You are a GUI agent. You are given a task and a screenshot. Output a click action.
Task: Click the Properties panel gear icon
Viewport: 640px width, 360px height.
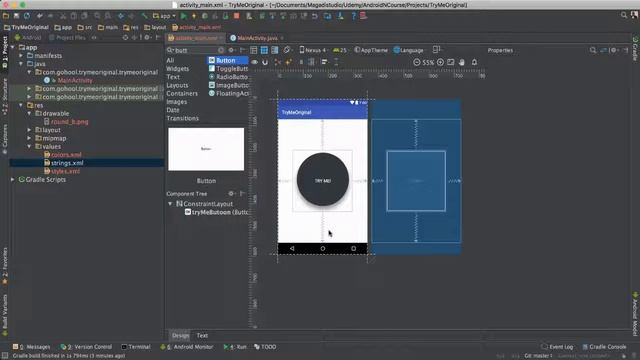(x=613, y=50)
